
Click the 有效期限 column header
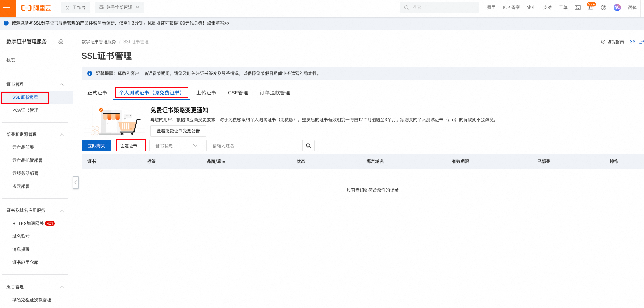click(x=460, y=162)
